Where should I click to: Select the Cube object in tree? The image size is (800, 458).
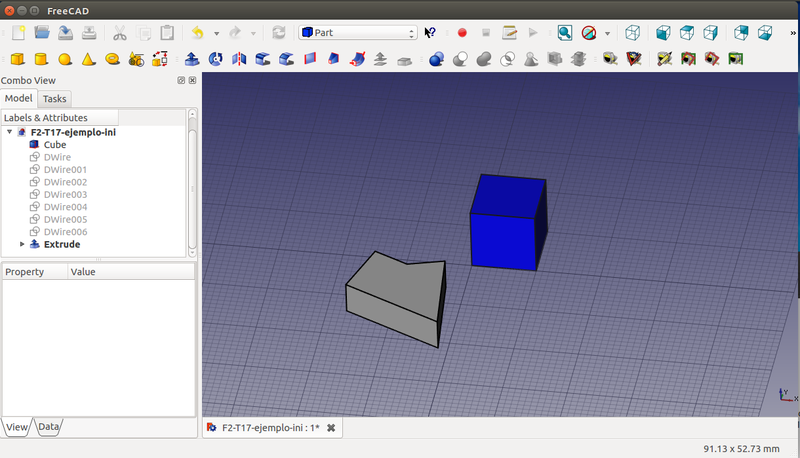pos(54,145)
